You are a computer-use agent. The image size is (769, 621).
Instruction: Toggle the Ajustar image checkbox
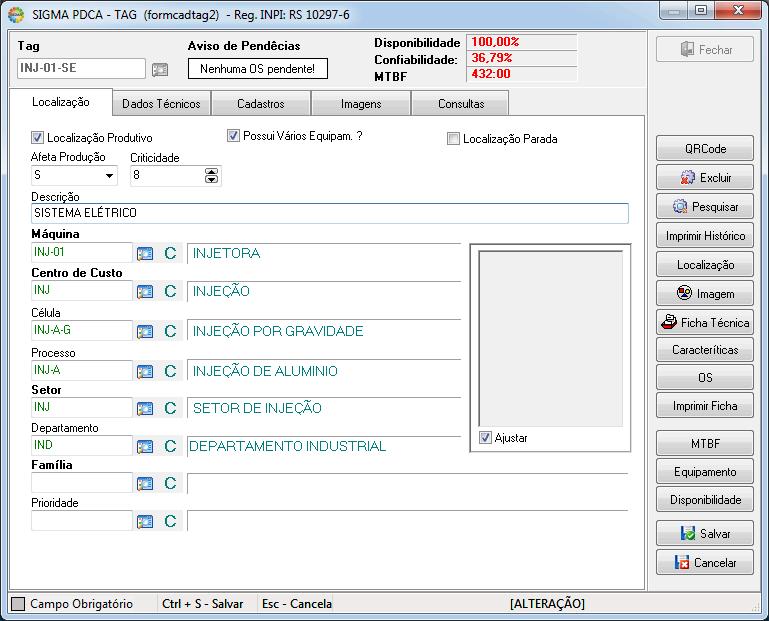[x=485, y=437]
